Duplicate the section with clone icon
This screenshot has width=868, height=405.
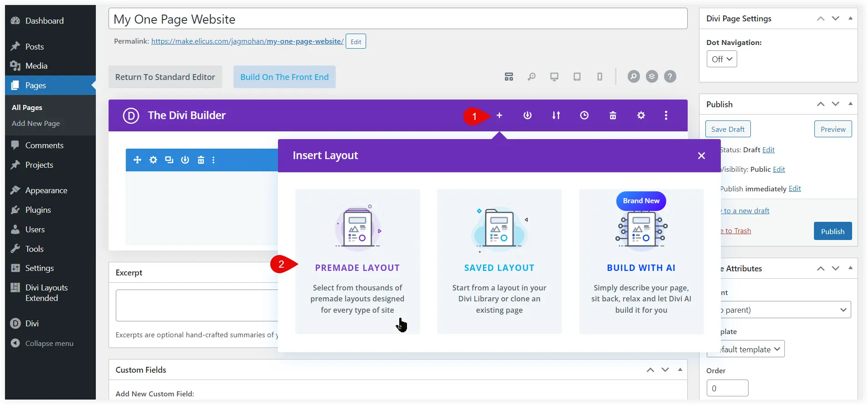point(169,160)
